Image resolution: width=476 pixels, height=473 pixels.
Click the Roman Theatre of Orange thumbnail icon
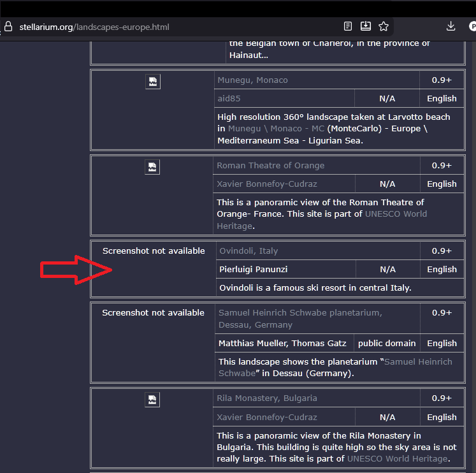[152, 167]
